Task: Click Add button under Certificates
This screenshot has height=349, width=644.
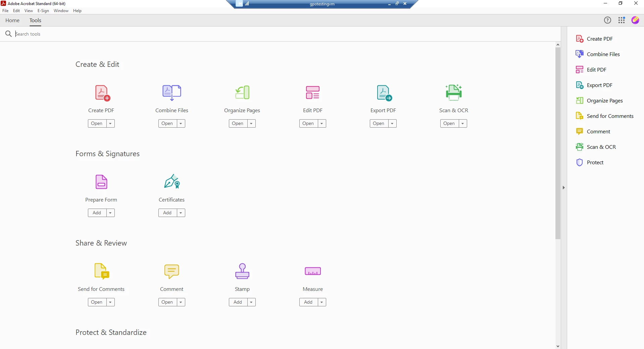Action: (x=167, y=213)
